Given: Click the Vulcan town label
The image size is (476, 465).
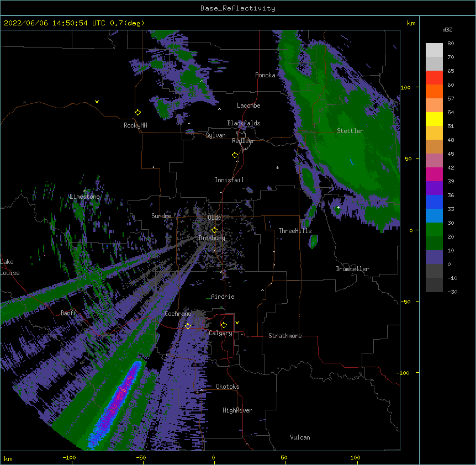Looking at the screenshot, I should [x=300, y=437].
